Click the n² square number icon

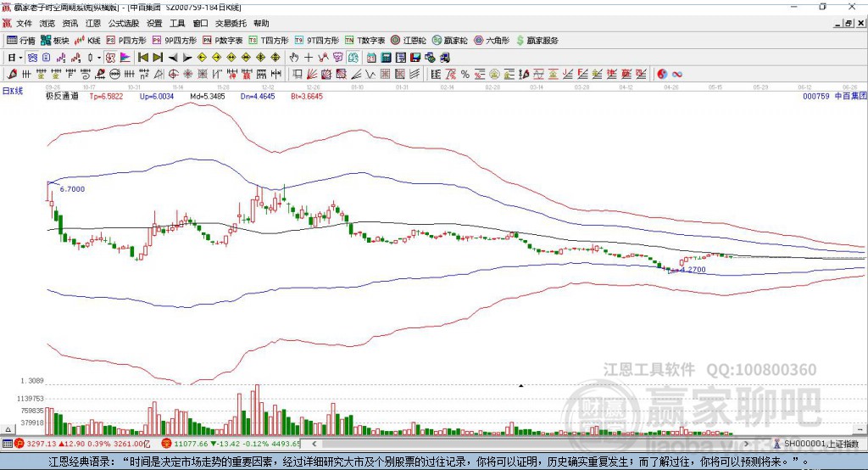point(144,75)
